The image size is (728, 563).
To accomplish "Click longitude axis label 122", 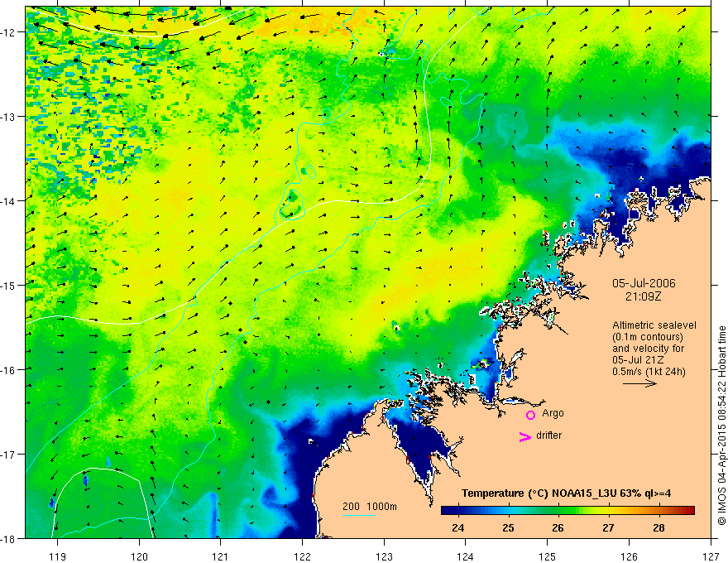I will 303,556.
